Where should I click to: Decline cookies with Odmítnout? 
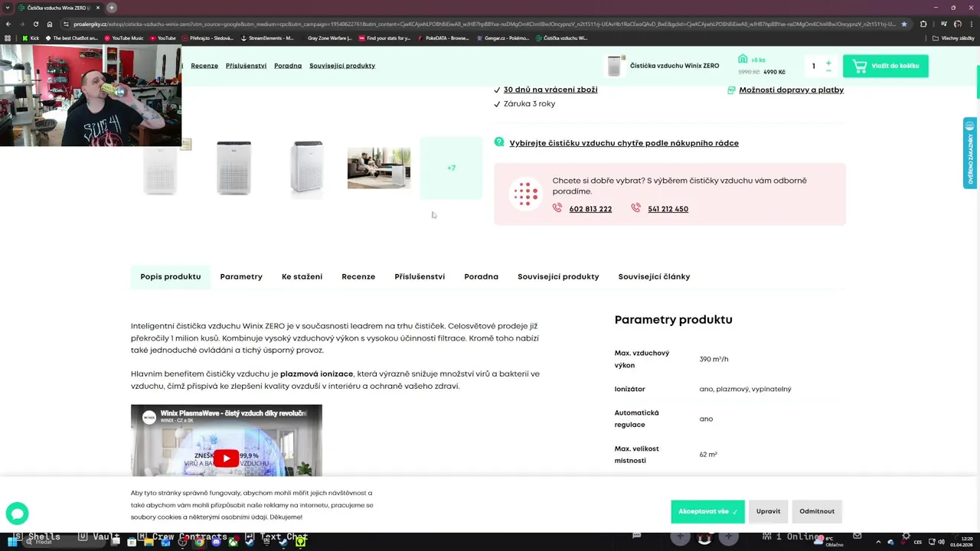pyautogui.click(x=817, y=511)
